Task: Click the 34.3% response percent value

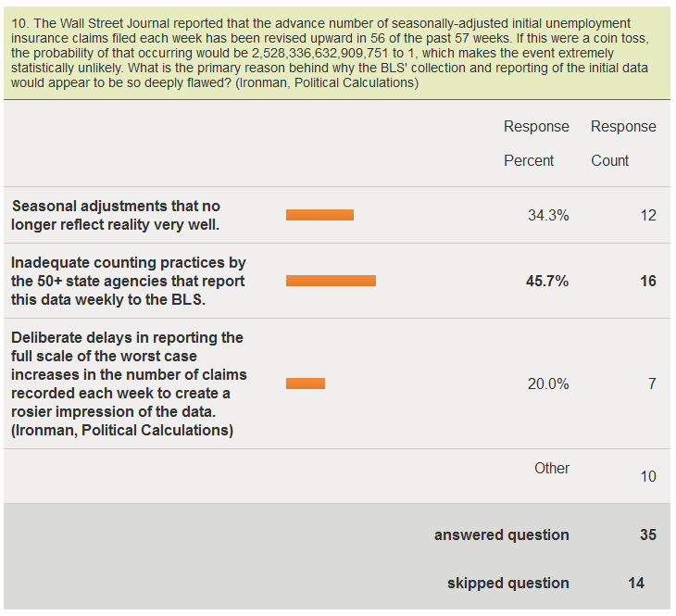Action: point(548,215)
